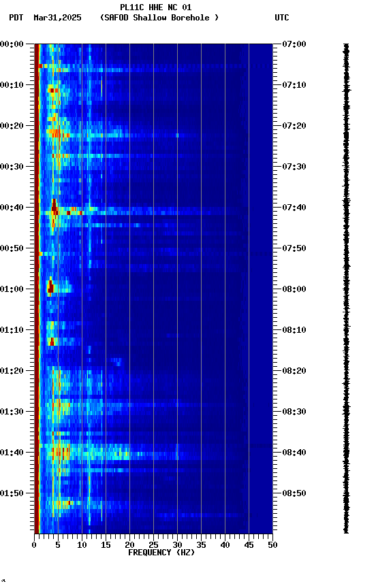
Task: Click the 08:40 UTC time label
Action: click(x=294, y=453)
